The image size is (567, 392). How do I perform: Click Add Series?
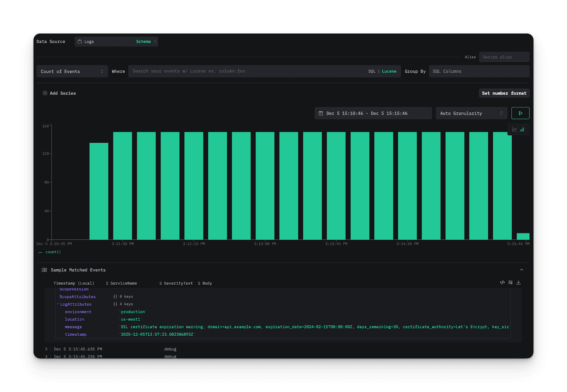click(x=59, y=93)
